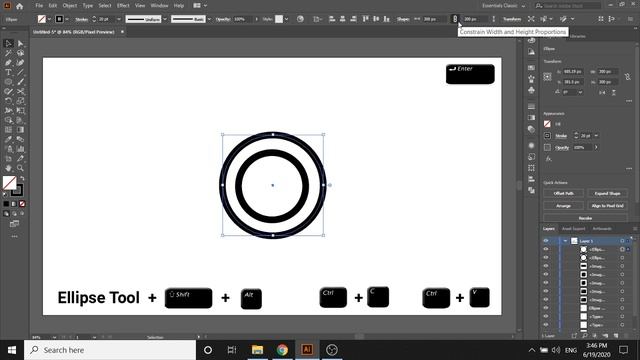The image size is (640, 360).
Task: Set reference point in the Transform section
Action: click(547, 76)
